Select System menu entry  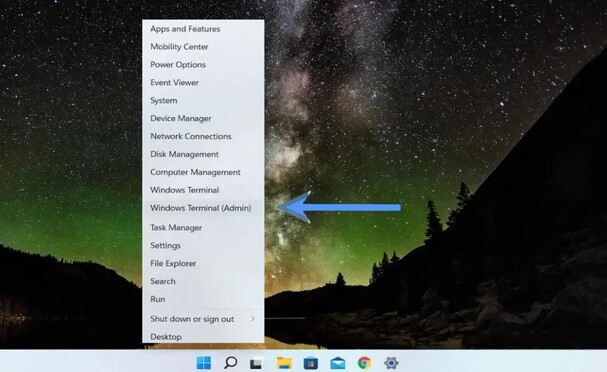[203, 101]
